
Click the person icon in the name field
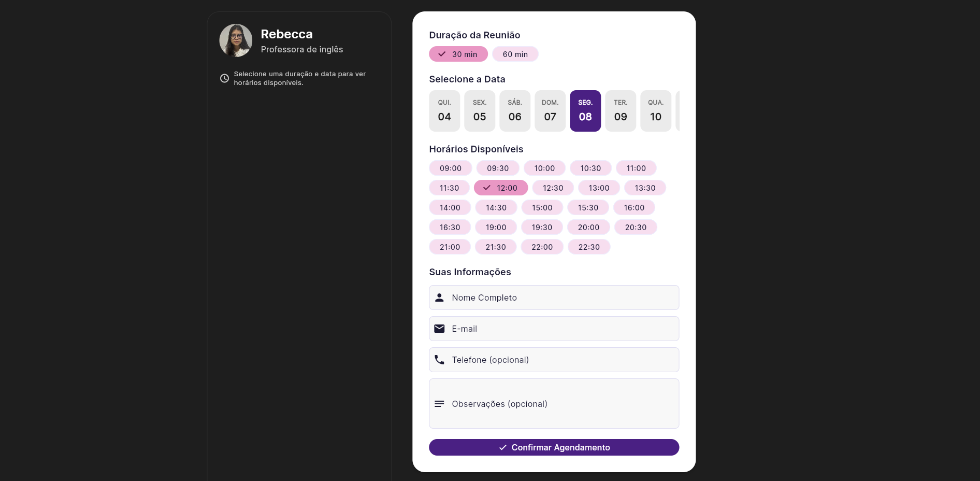[439, 298]
